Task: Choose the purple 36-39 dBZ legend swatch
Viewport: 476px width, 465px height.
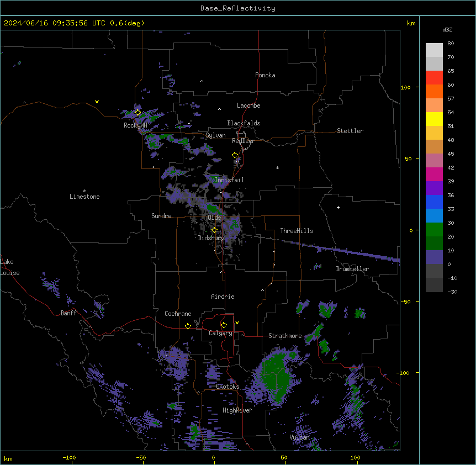Action: pyautogui.click(x=434, y=188)
